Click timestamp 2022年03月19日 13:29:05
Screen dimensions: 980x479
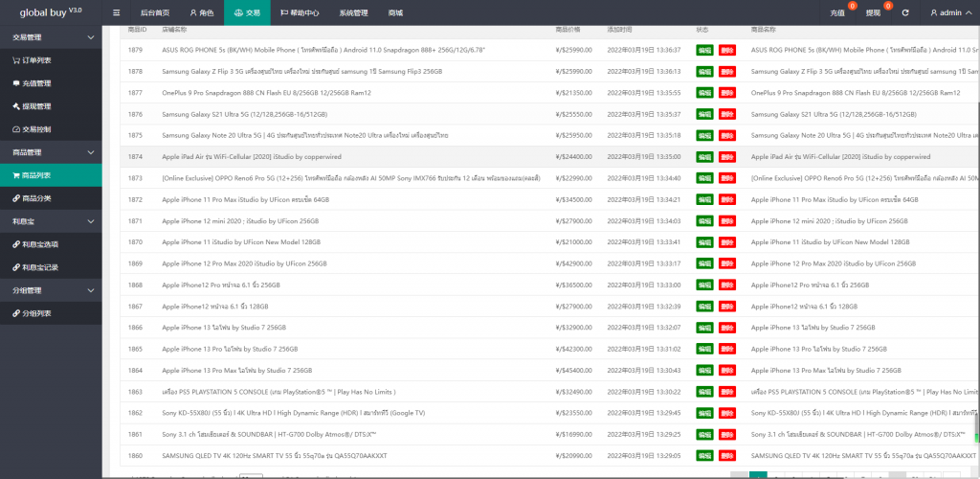[644, 455]
